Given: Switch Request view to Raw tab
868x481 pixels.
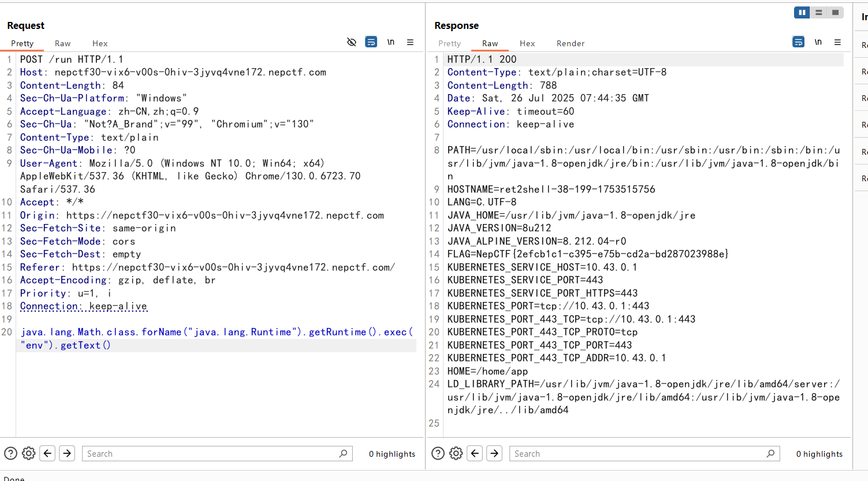Looking at the screenshot, I should 62,43.
